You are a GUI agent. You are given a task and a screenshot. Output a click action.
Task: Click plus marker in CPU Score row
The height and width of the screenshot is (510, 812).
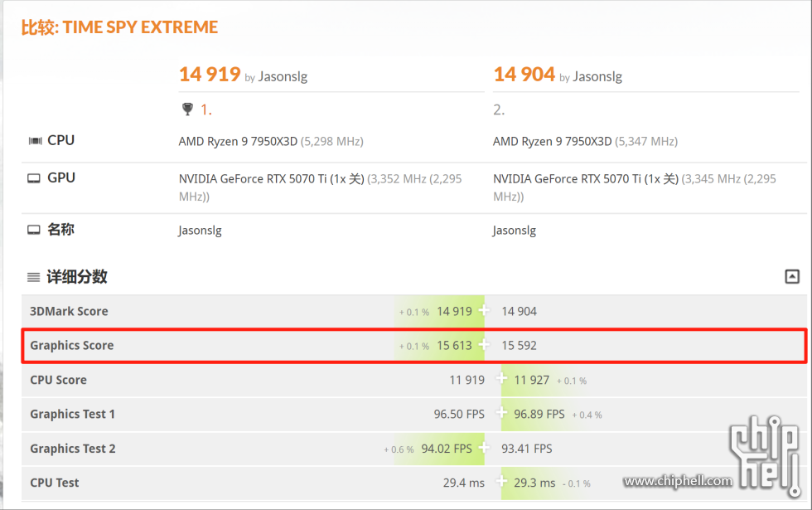coord(501,378)
